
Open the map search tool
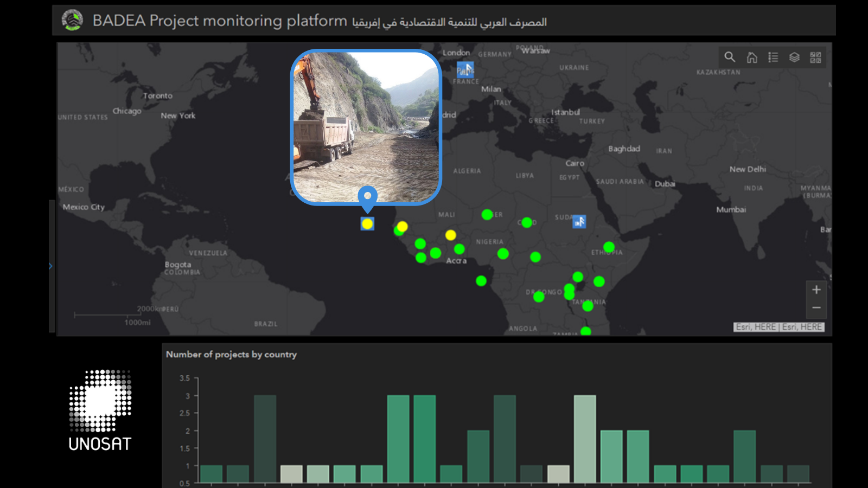click(x=730, y=57)
